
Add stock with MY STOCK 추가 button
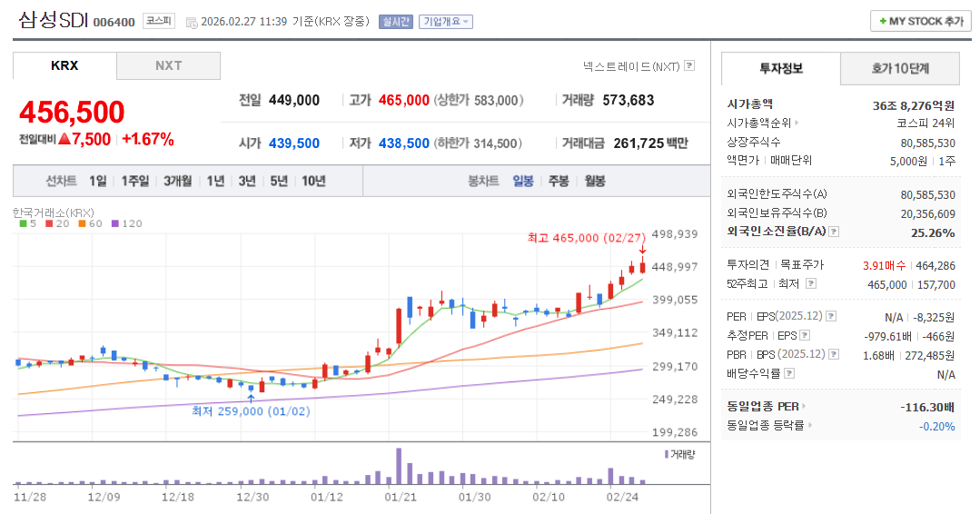coord(921,21)
